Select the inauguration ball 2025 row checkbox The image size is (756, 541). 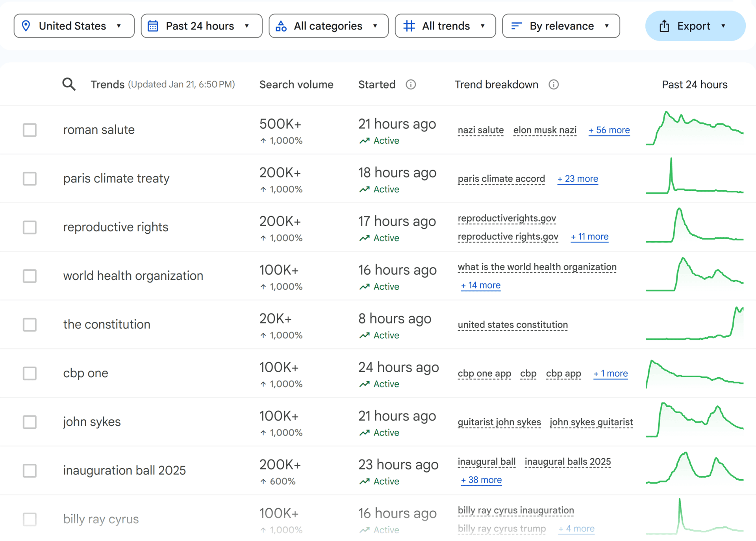[30, 471]
